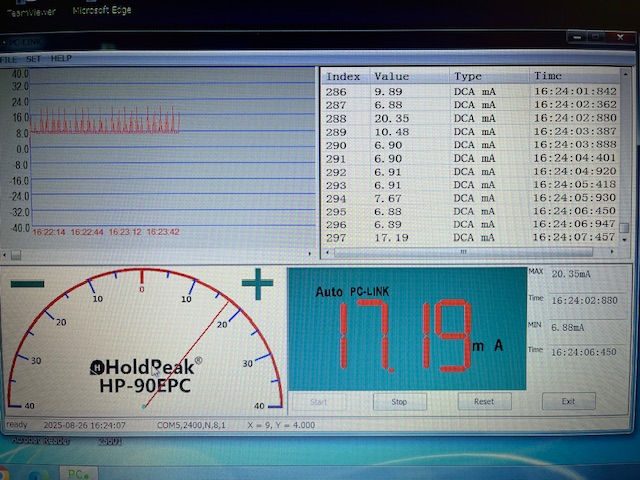The image size is (640, 480).
Task: Click the chart timestamp 16:23:42
Action: pyautogui.click(x=163, y=232)
